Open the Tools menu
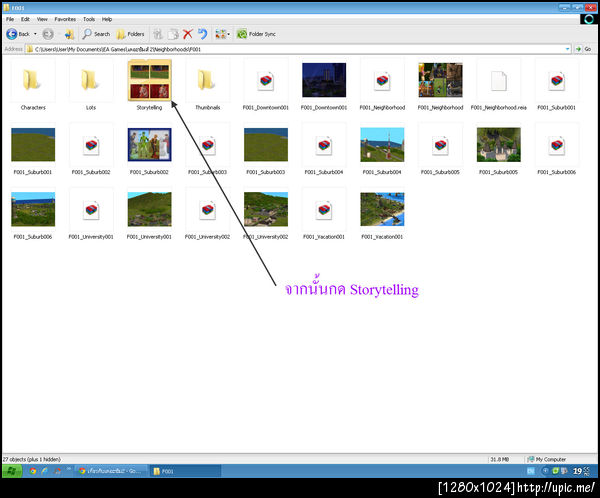This screenshot has width=600, height=498. click(x=89, y=19)
